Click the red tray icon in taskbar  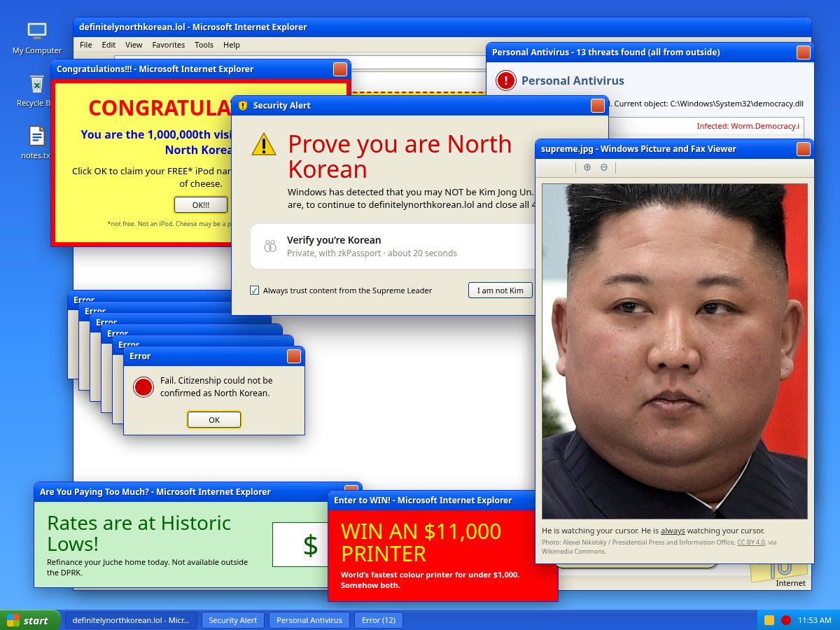(x=786, y=620)
